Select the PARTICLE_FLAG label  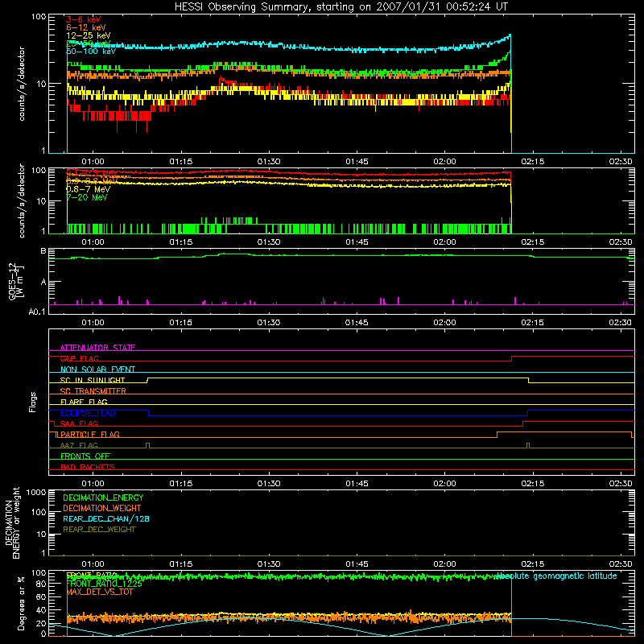click(x=90, y=434)
